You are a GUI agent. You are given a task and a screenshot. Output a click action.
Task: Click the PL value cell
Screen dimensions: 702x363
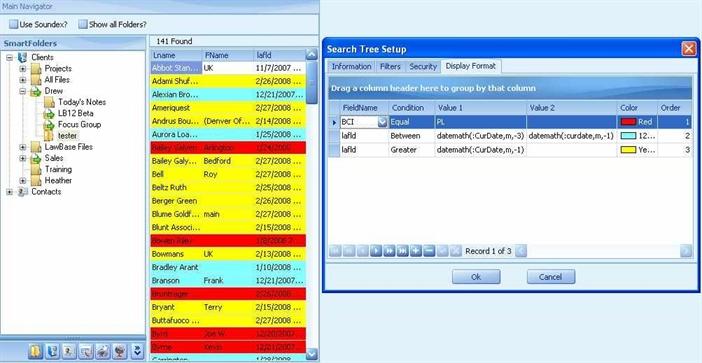click(480, 122)
